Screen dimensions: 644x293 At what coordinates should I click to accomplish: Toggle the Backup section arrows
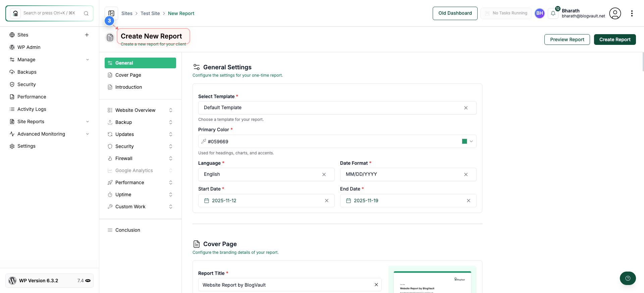[171, 122]
